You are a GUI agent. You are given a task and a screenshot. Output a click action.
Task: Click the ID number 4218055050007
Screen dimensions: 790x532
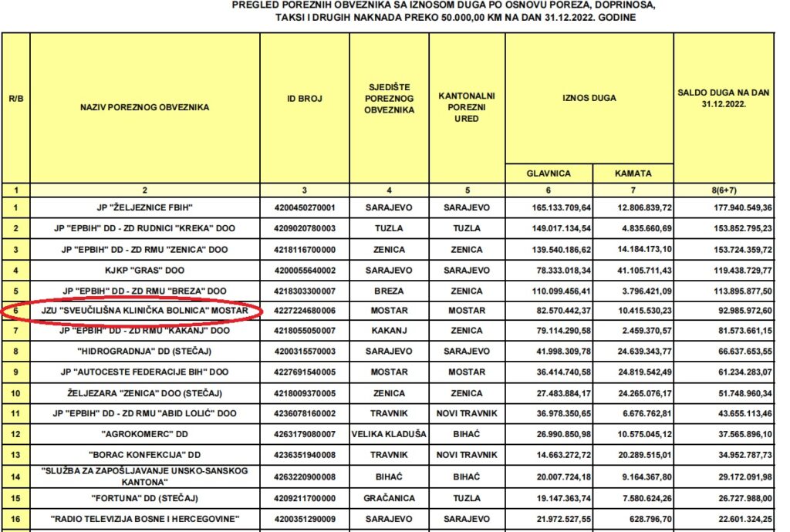point(304,331)
